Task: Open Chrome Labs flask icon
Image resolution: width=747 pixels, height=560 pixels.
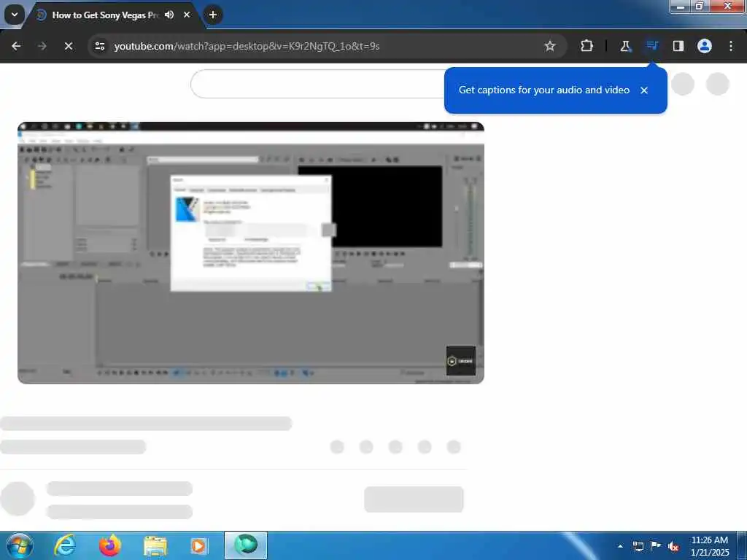Action: click(625, 46)
